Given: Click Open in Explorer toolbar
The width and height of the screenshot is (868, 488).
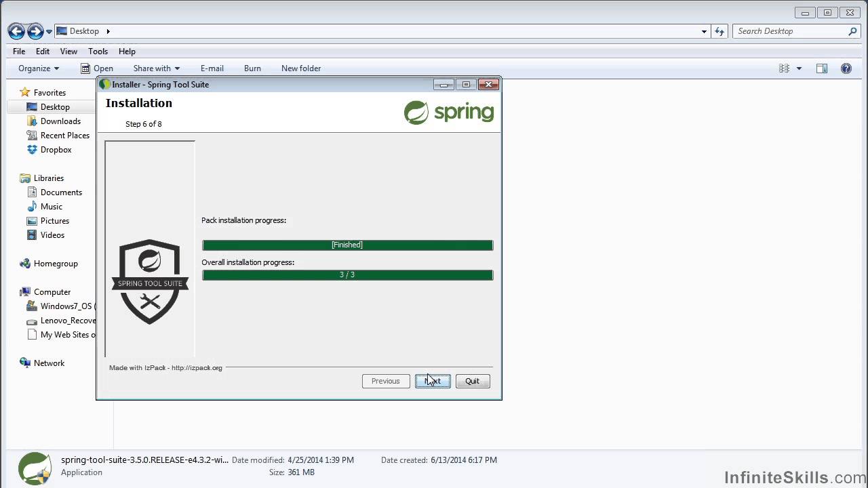Looking at the screenshot, I should [97, 68].
